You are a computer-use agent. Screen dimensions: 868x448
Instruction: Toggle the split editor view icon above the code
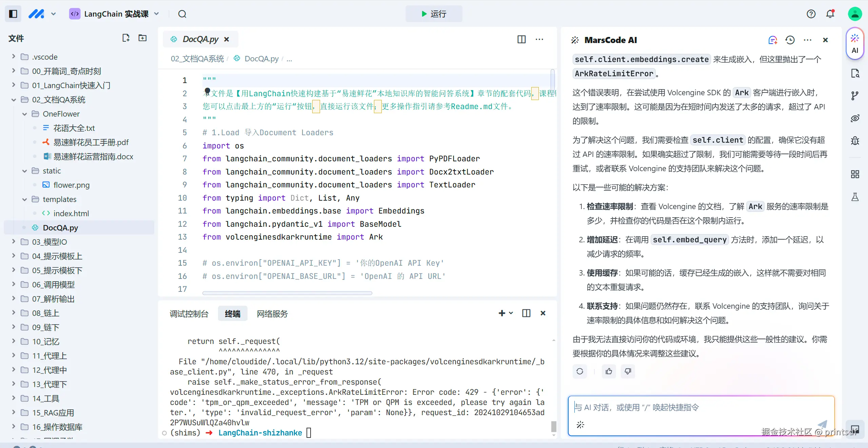(521, 39)
